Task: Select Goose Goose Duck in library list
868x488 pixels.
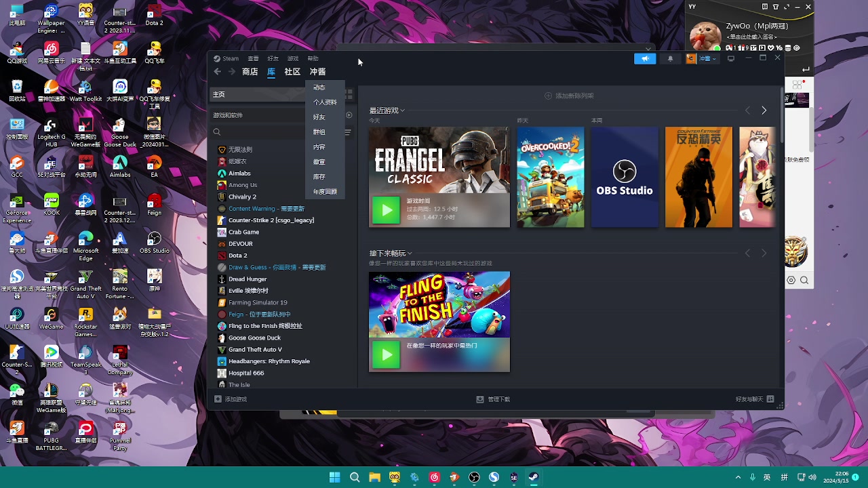Action: click(254, 338)
